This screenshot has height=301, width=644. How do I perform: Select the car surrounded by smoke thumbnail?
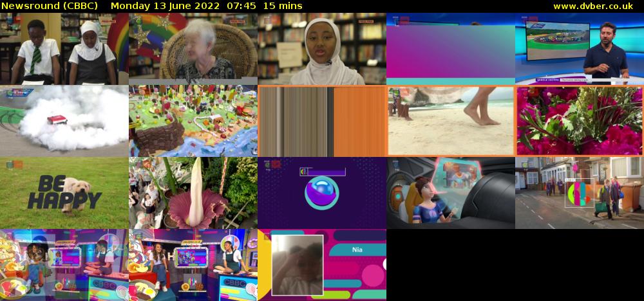tap(64, 121)
